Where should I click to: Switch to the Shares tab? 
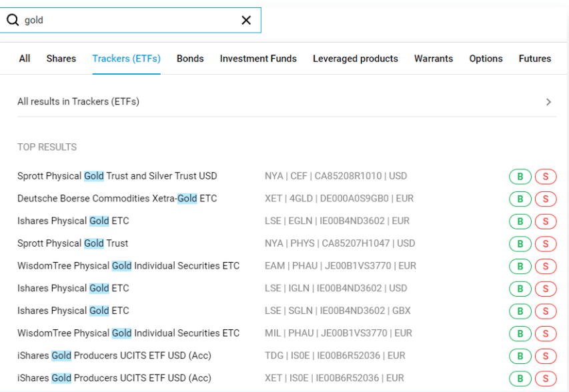[x=61, y=59]
